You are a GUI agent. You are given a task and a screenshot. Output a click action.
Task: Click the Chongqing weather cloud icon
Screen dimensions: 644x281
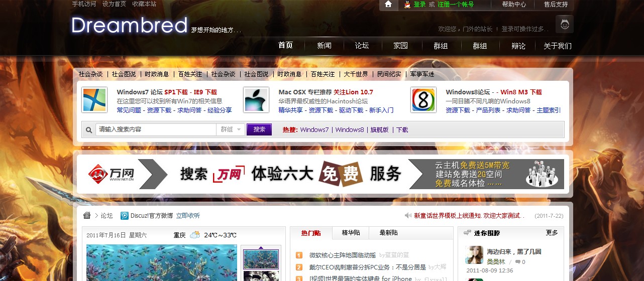tap(194, 235)
